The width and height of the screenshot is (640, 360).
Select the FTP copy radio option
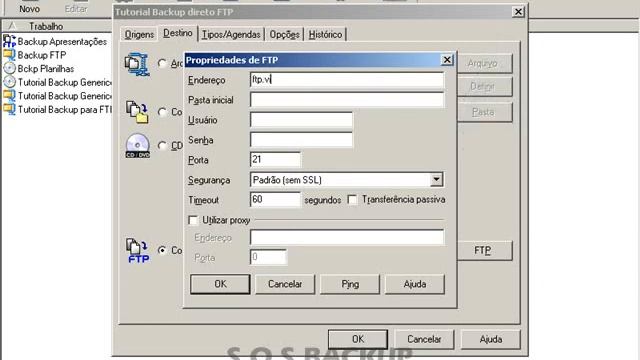162,250
